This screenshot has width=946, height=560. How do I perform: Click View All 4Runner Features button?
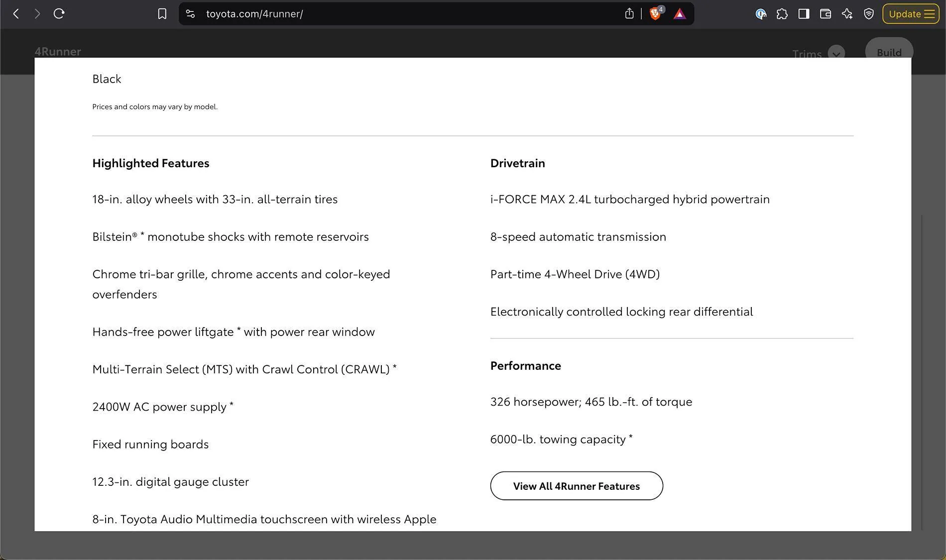coord(577,486)
